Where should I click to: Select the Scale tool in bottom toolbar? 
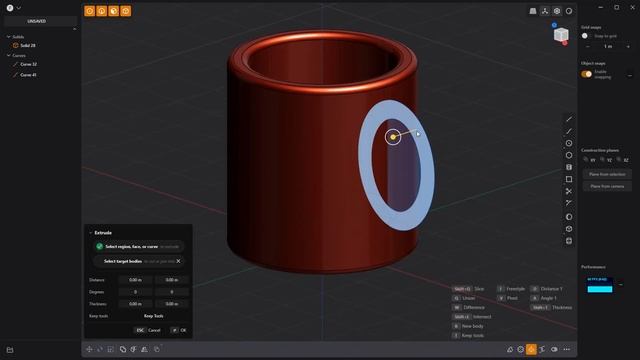click(111, 349)
